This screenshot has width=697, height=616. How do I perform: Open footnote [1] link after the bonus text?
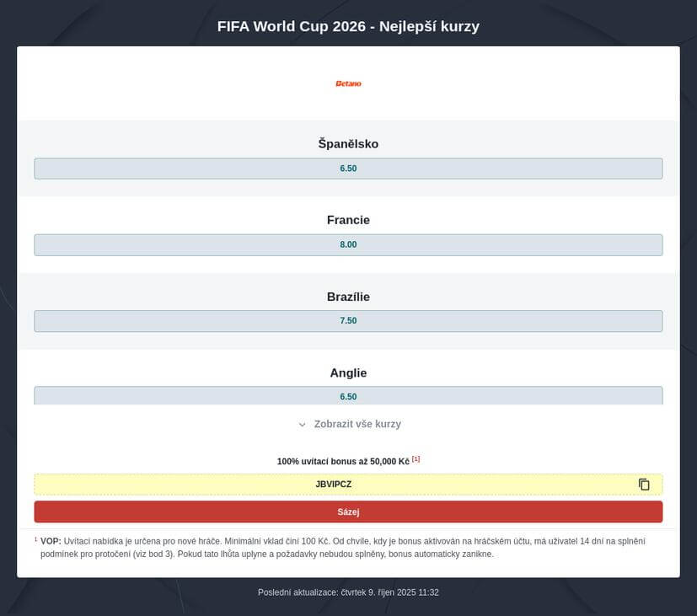point(416,459)
